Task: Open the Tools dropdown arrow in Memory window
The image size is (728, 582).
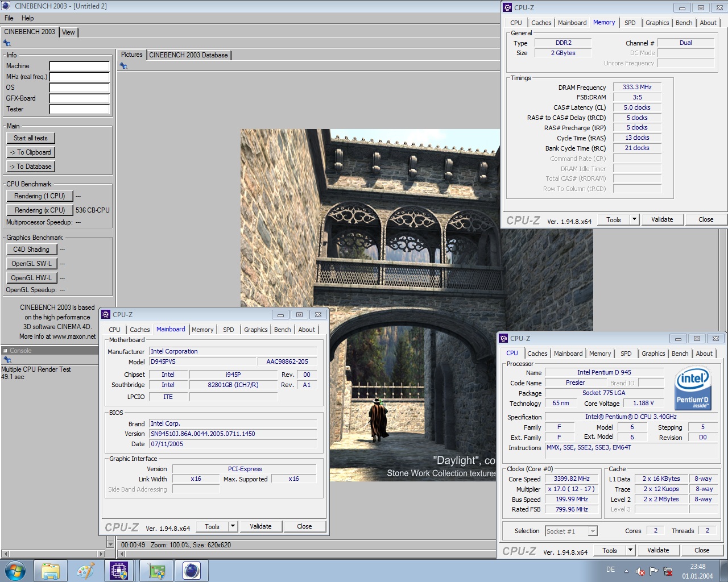Action: 635,219
